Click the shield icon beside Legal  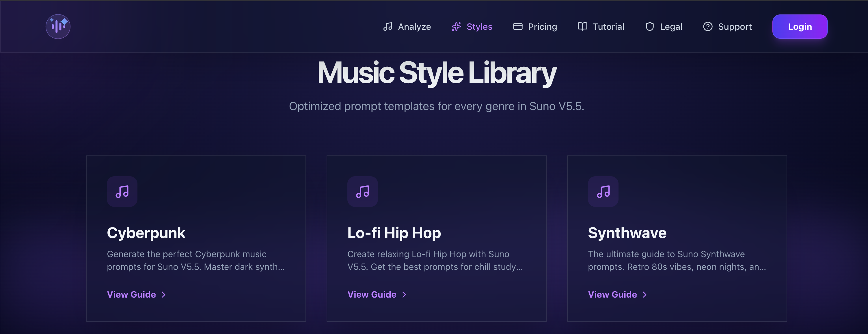click(649, 26)
